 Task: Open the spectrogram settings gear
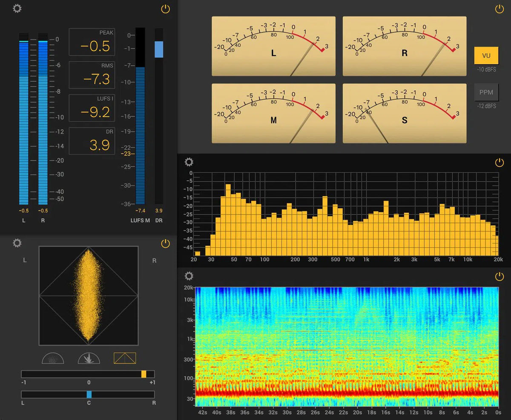(x=189, y=275)
